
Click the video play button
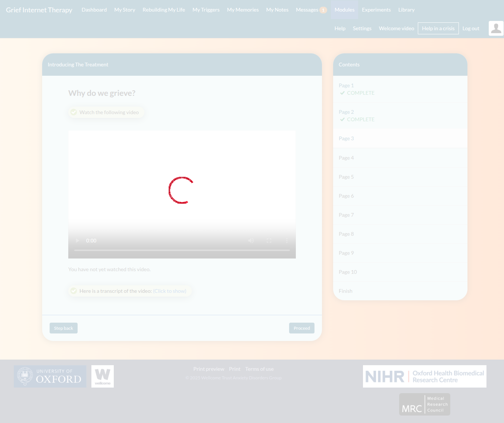77,241
